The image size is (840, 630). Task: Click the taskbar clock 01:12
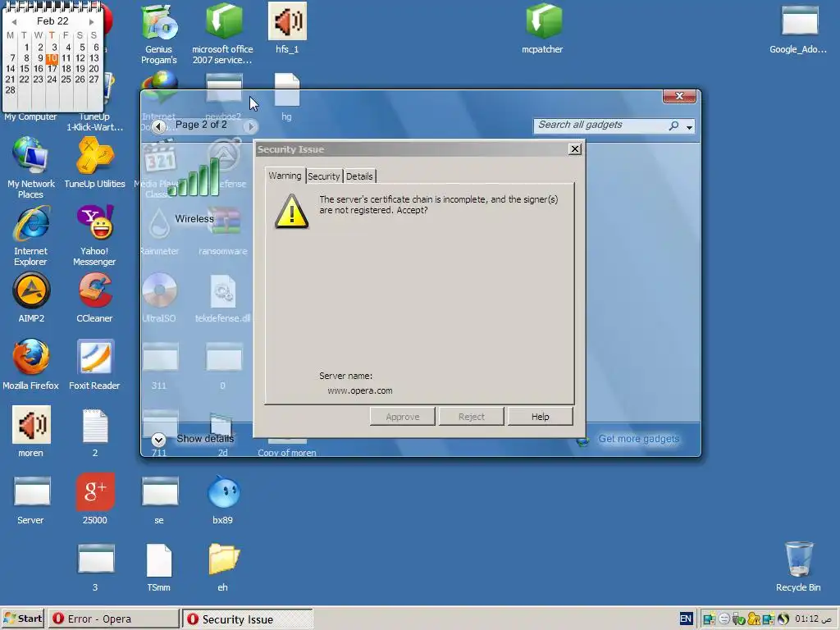pos(813,619)
